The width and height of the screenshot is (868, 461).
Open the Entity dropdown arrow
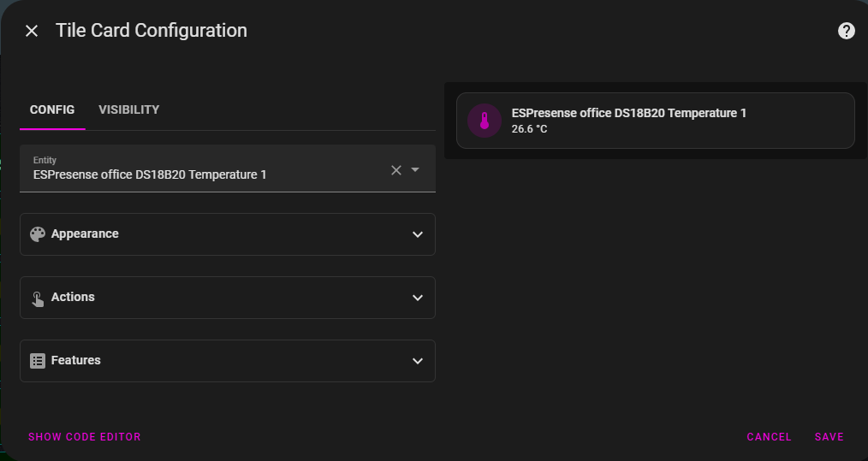coord(415,169)
